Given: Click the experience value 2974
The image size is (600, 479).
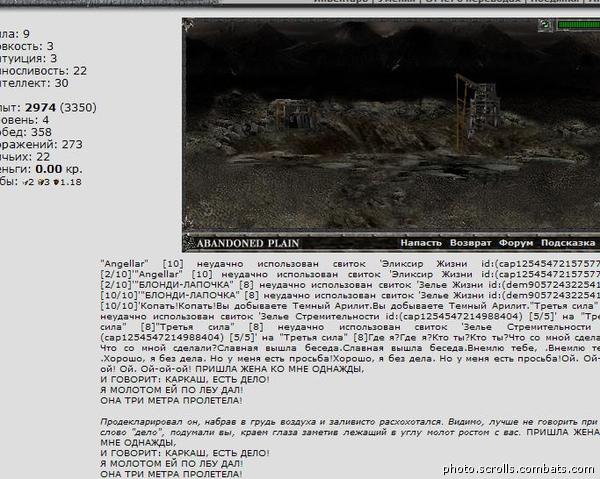Looking at the screenshot, I should click(x=41, y=108).
